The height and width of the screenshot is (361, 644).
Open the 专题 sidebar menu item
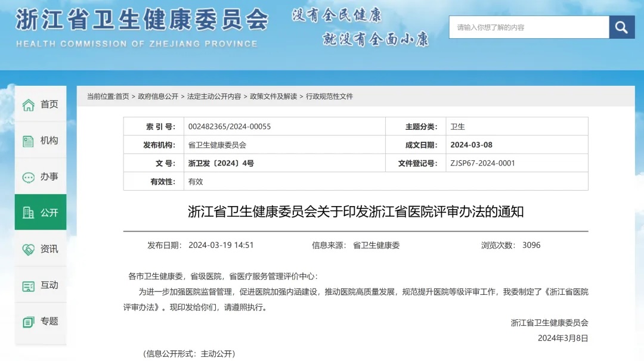click(x=41, y=321)
